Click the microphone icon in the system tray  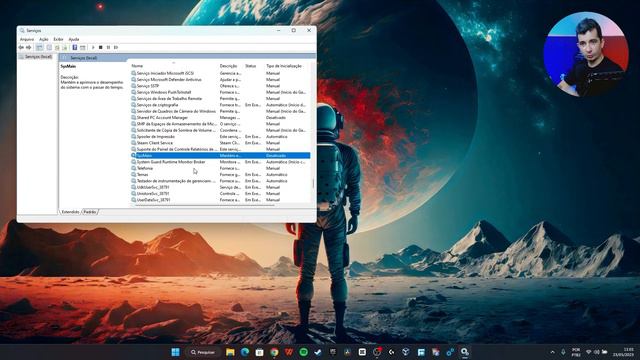[x=563, y=352]
